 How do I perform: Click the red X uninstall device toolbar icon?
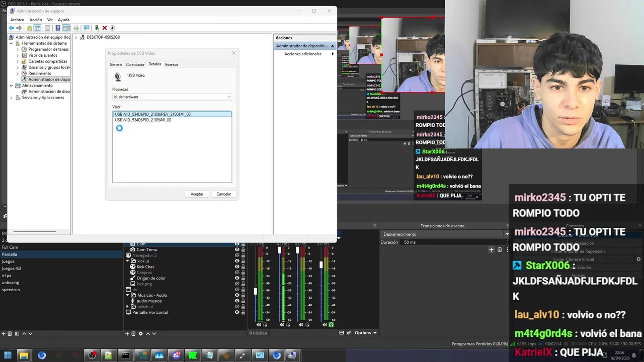pyautogui.click(x=105, y=28)
